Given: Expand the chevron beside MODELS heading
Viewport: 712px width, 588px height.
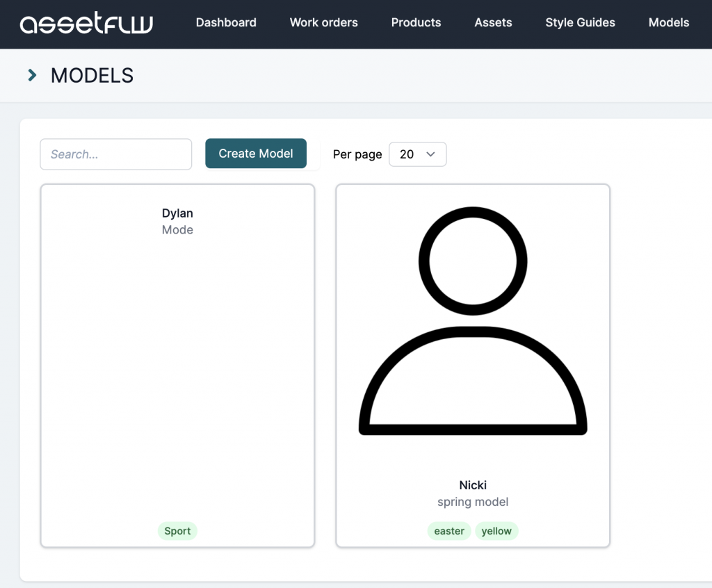Looking at the screenshot, I should click(32, 75).
